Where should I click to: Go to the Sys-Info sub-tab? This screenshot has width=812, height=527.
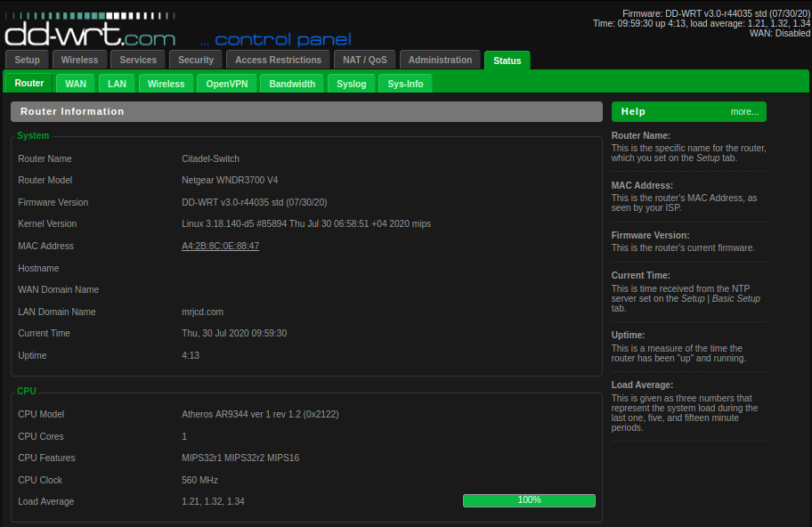tap(405, 84)
